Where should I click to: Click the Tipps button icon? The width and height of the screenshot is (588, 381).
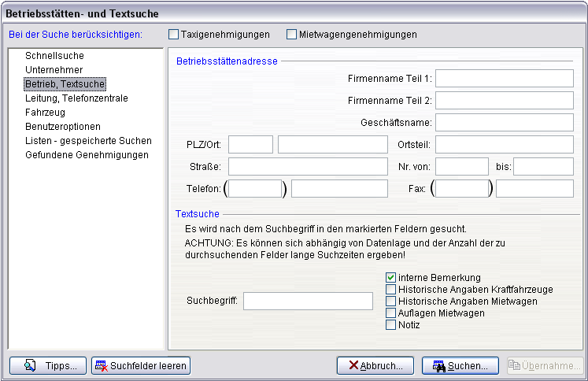coord(31,366)
